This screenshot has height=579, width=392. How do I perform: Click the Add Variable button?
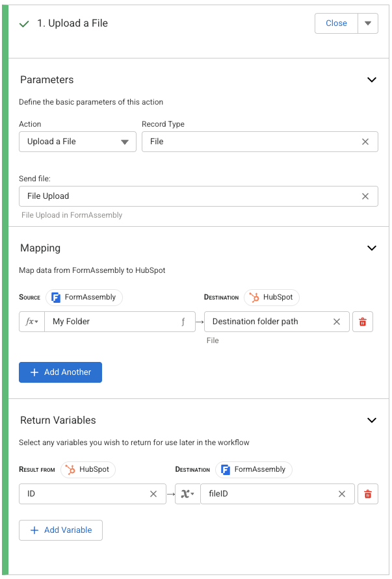(x=60, y=530)
